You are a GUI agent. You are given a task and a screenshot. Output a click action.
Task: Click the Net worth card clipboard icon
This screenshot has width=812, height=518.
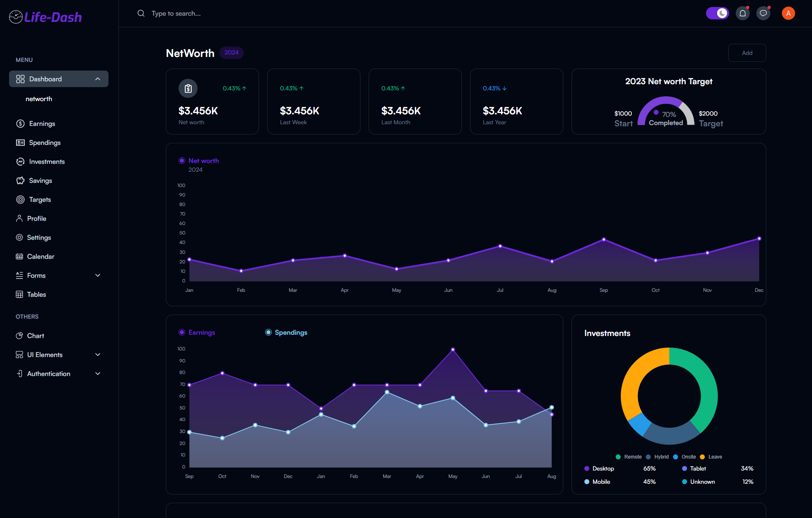(188, 88)
